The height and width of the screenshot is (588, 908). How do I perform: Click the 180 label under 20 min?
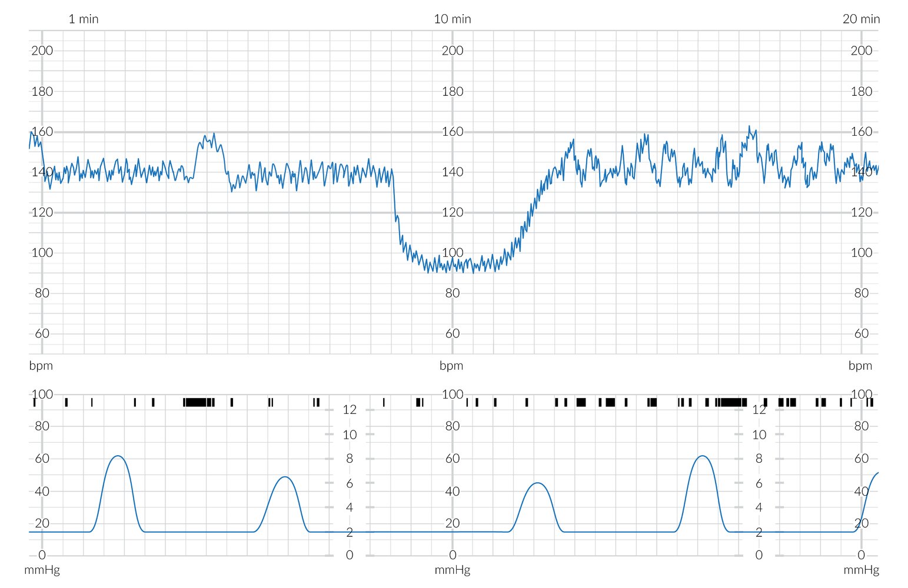pyautogui.click(x=862, y=91)
